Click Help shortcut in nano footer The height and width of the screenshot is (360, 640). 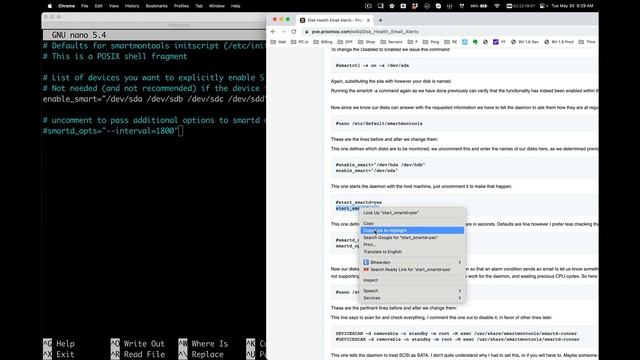pyautogui.click(x=59, y=344)
